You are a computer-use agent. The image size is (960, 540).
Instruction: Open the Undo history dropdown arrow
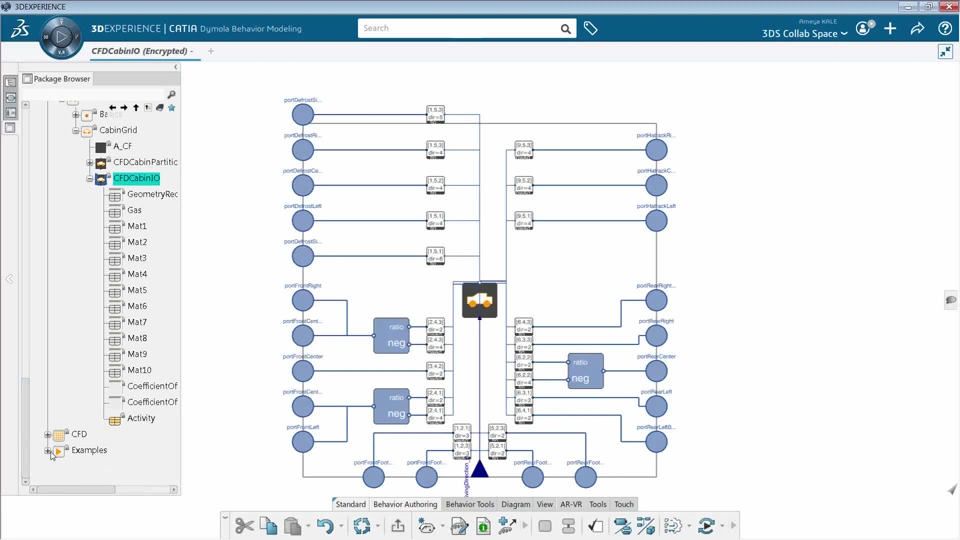[x=341, y=526]
